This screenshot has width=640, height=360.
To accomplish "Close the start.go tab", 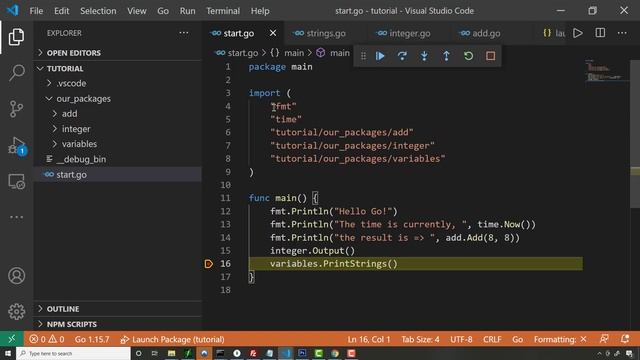I will 273,33.
